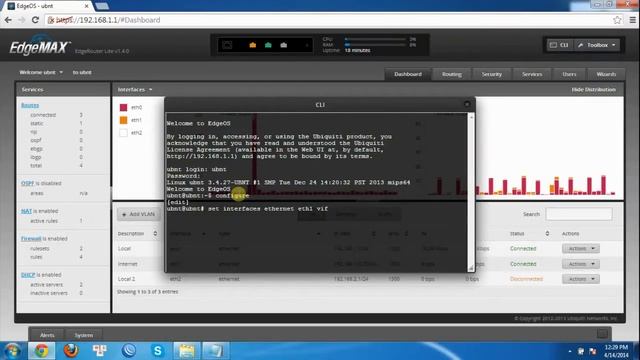This screenshot has width=640, height=360.
Task: Click the 'Disconnected' status text
Action: click(x=526, y=279)
